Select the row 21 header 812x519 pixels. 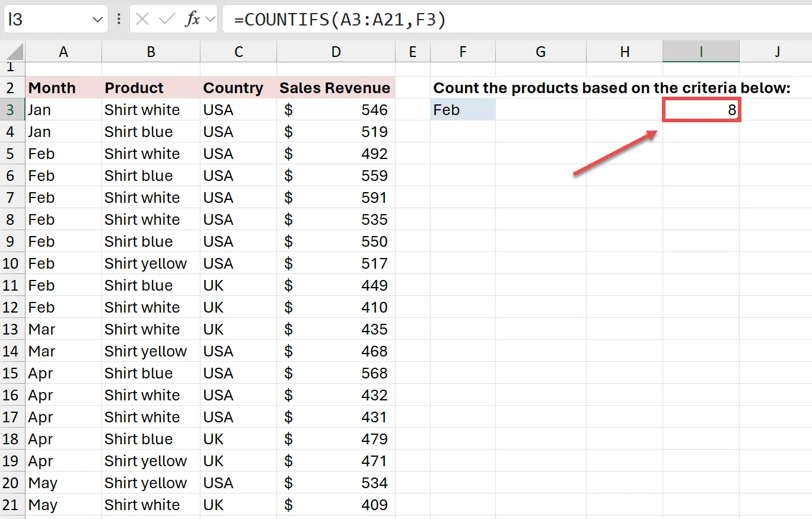12,505
